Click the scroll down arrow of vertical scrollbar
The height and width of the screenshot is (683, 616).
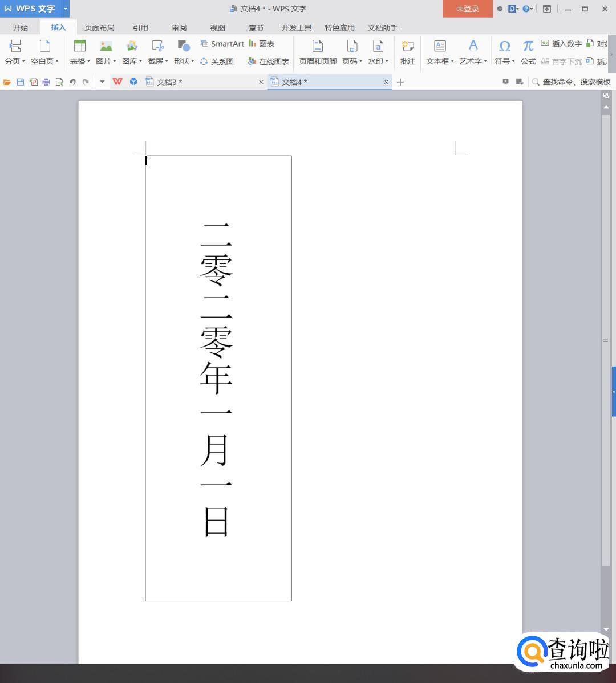coord(606,629)
